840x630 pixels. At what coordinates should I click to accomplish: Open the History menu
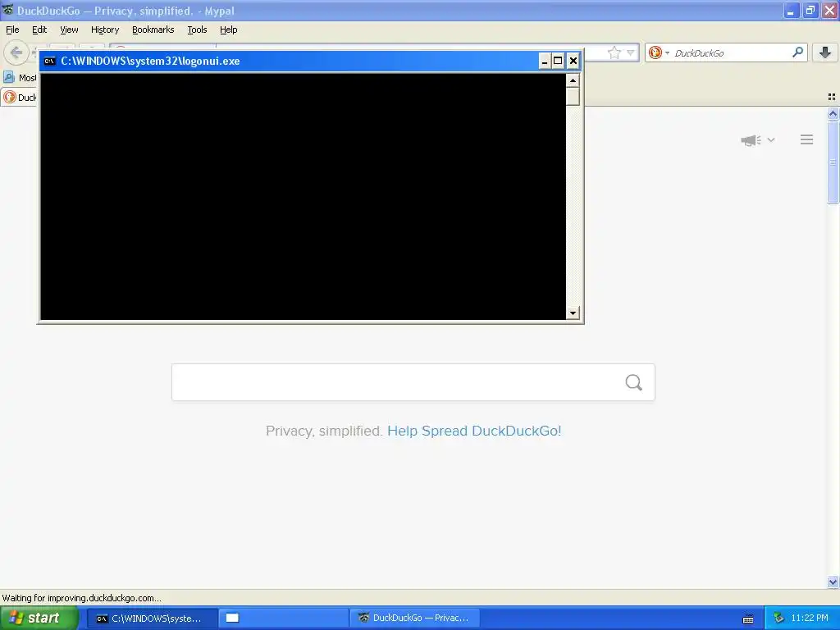click(x=104, y=30)
